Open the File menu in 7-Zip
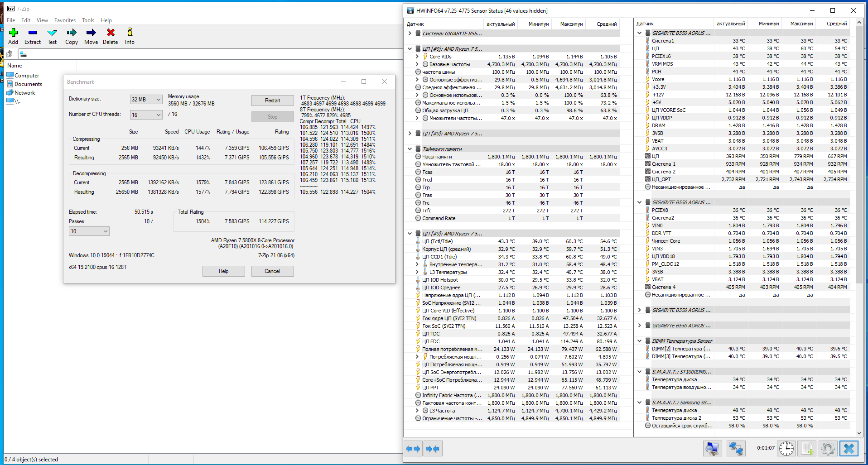Viewport: 868px width, 465px height. (11, 20)
